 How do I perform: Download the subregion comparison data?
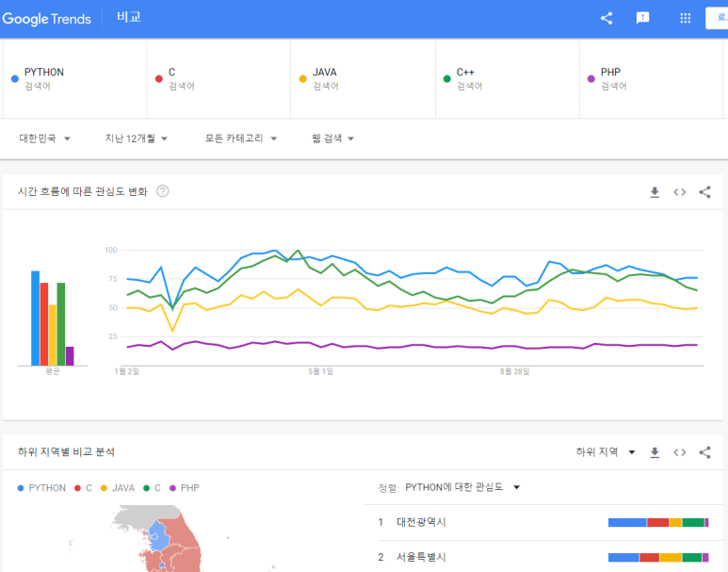[x=655, y=452]
